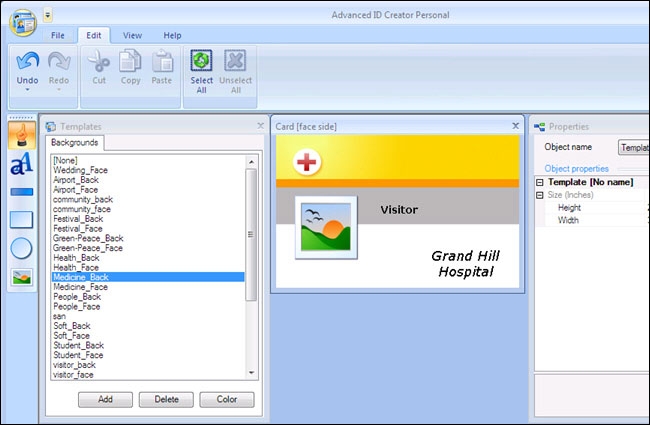Select Medicine_Face background

click(148, 287)
